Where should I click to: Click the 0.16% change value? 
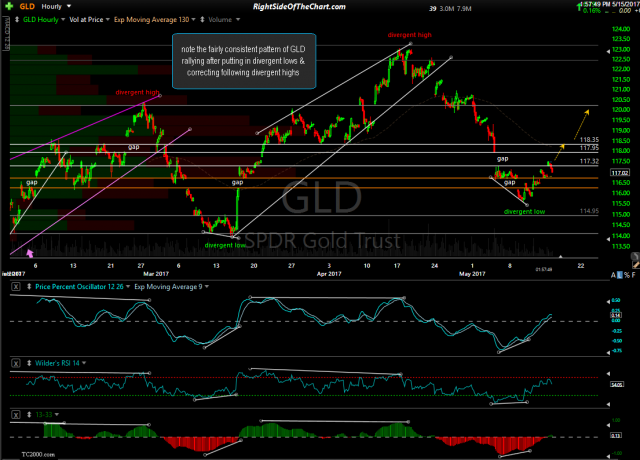coord(592,11)
